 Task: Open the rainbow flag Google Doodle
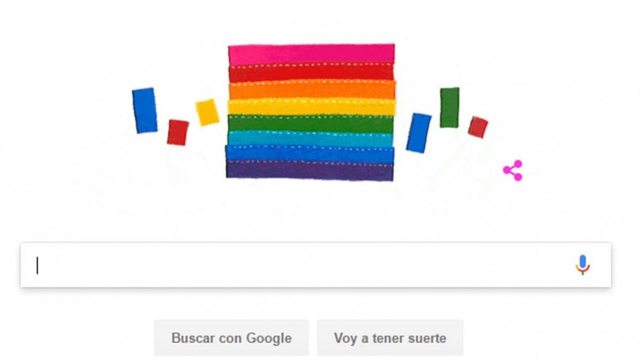click(x=311, y=112)
